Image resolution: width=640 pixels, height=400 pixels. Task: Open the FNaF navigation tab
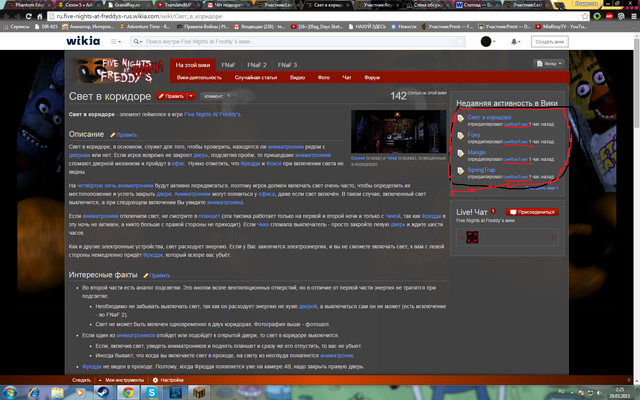click(x=229, y=64)
